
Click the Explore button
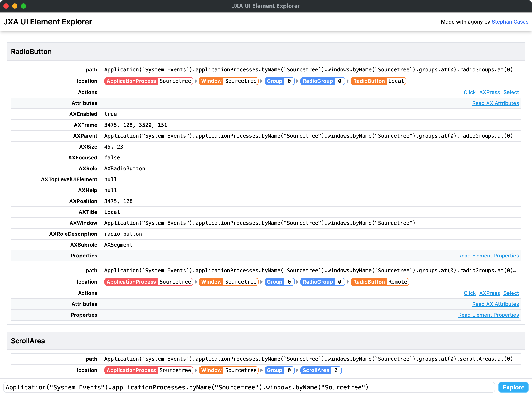click(513, 387)
